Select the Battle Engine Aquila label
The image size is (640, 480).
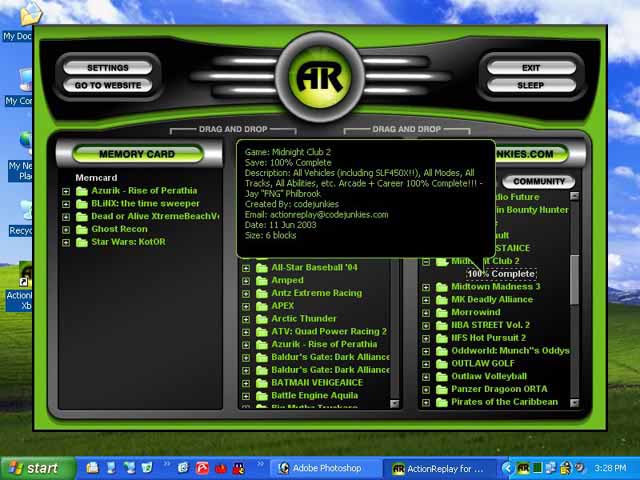(x=315, y=396)
